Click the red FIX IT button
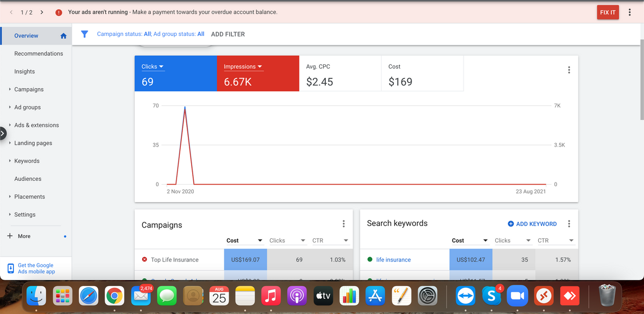 (608, 12)
